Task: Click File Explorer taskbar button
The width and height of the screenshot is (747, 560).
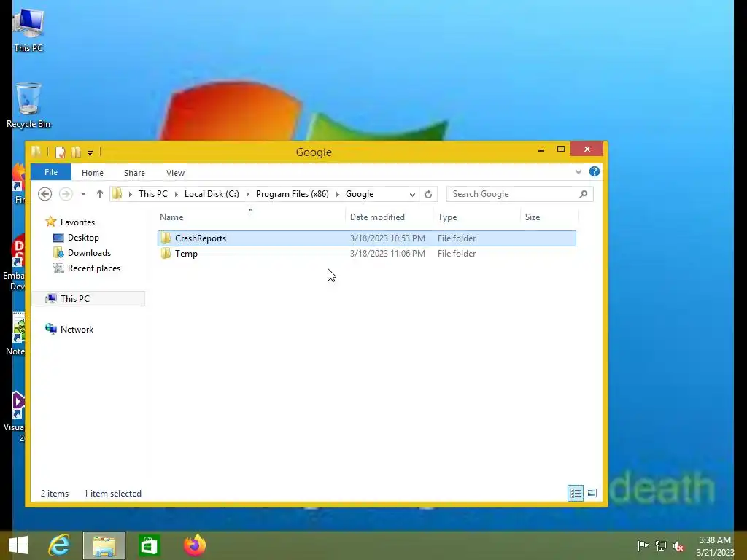Action: [104, 545]
